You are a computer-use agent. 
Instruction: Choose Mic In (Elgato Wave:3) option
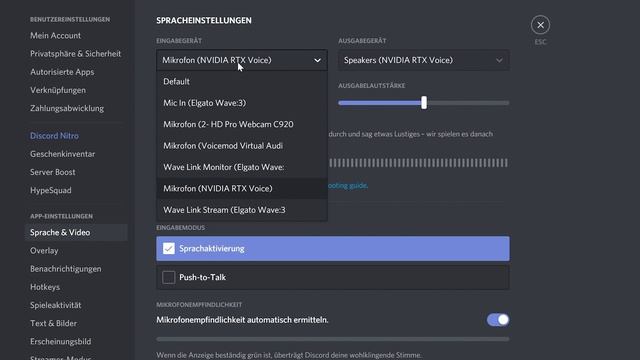click(242, 103)
